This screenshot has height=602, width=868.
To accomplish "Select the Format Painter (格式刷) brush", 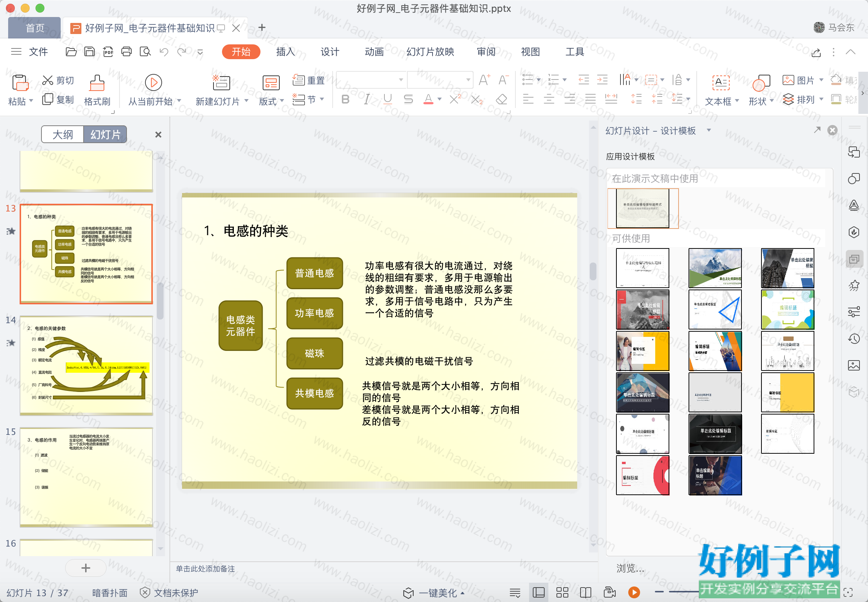I will click(97, 83).
